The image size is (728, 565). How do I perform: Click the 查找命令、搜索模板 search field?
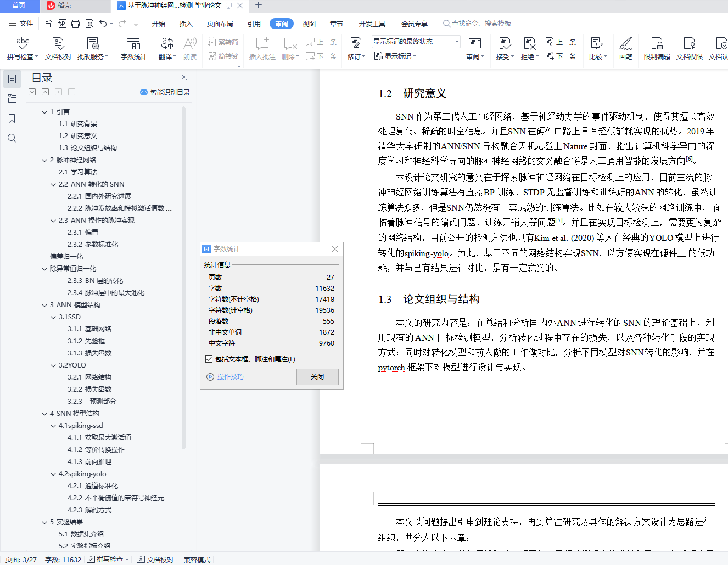click(x=478, y=24)
